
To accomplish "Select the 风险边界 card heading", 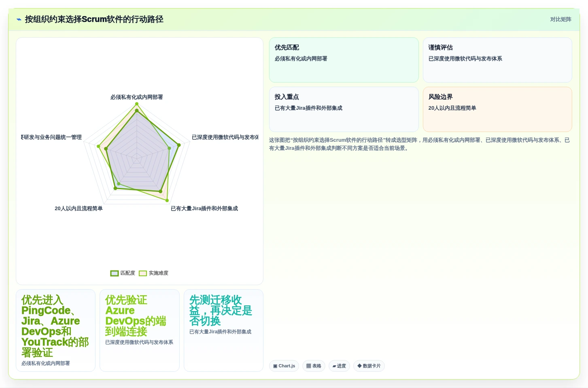I will point(441,97).
